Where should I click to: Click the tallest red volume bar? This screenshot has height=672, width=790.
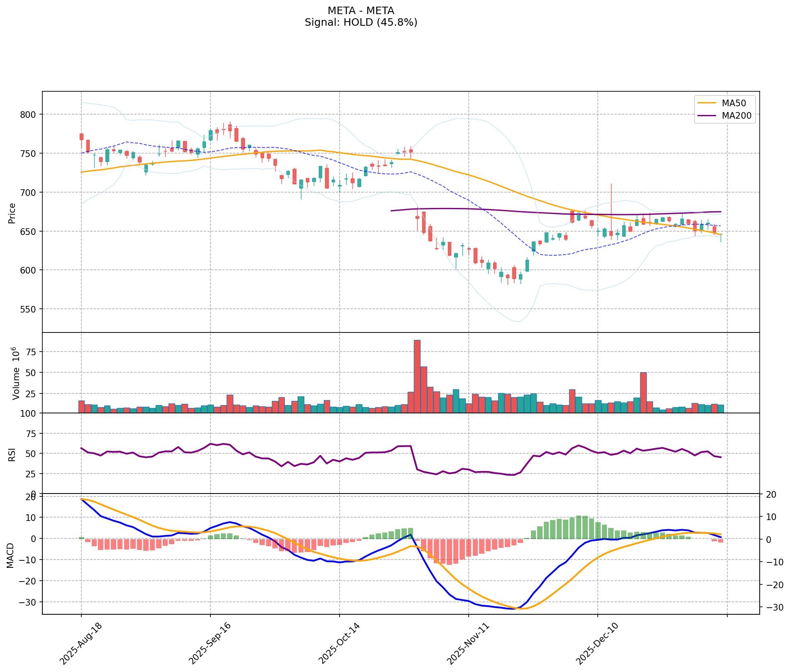click(417, 376)
